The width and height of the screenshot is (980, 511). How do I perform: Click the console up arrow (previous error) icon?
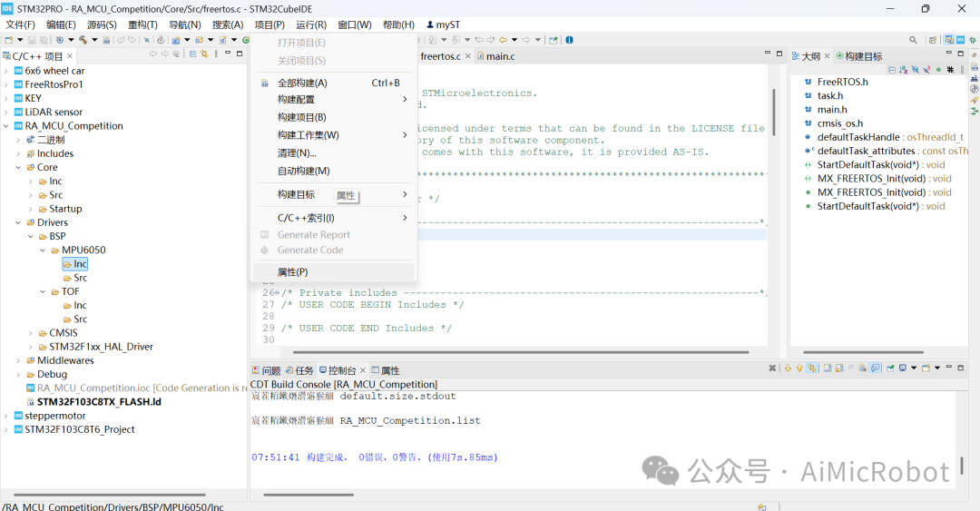point(799,369)
